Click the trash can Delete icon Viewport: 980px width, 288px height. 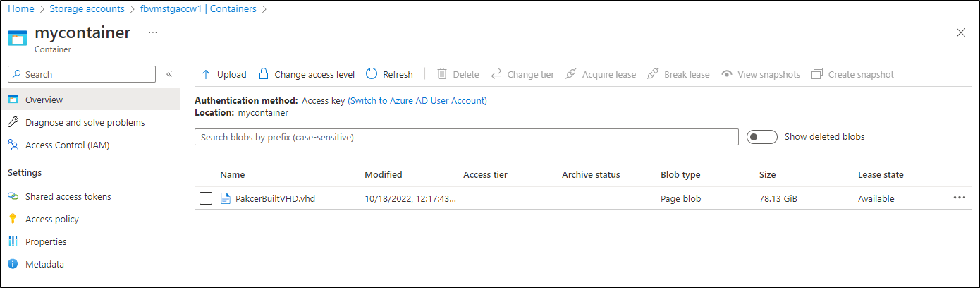pyautogui.click(x=442, y=74)
